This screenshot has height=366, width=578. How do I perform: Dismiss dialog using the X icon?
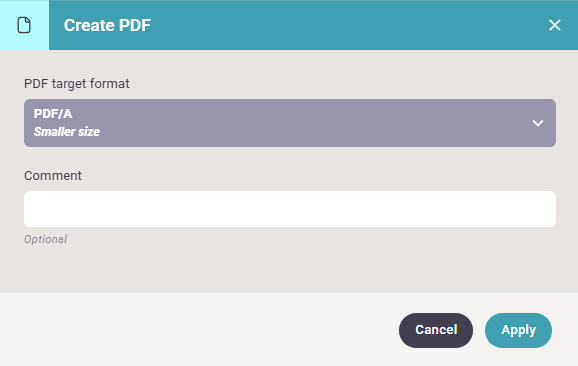(x=554, y=25)
